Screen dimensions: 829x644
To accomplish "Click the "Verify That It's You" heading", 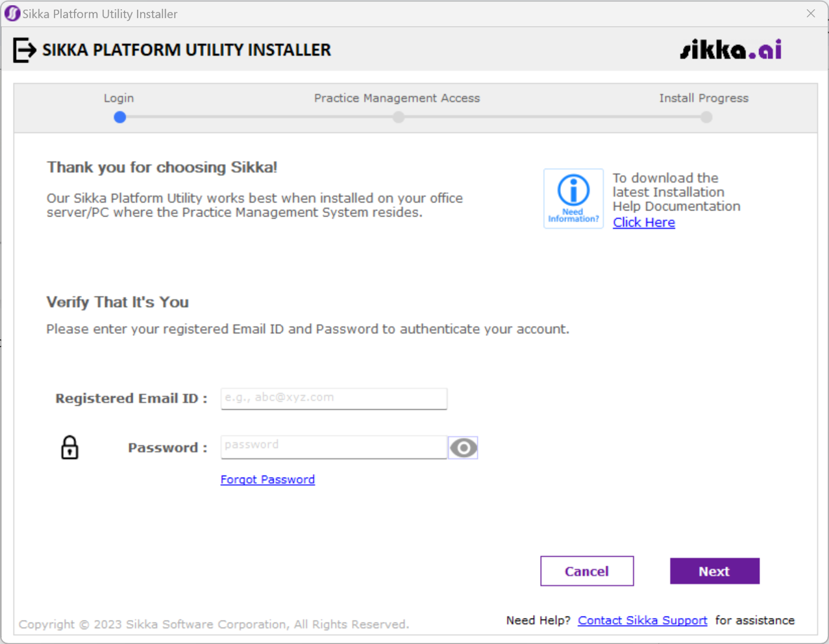I will (x=118, y=302).
